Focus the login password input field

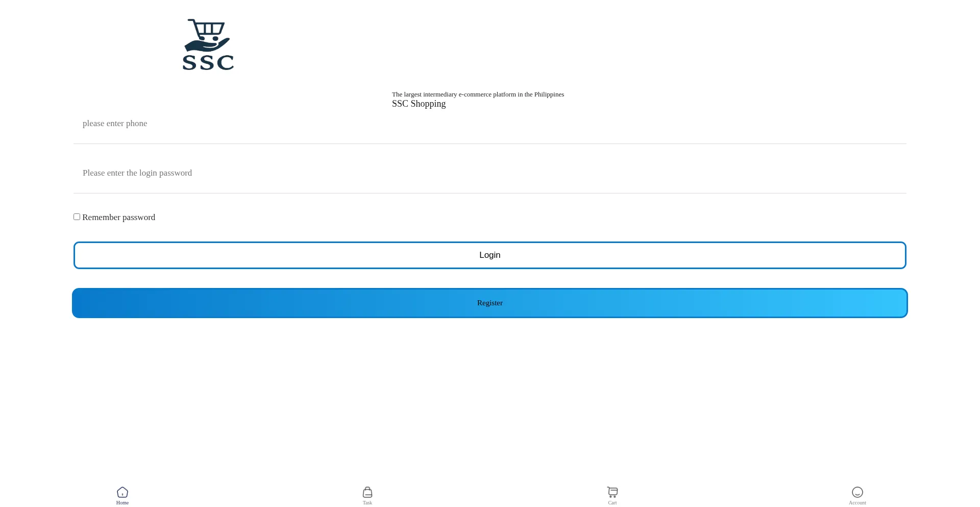pyautogui.click(x=490, y=173)
